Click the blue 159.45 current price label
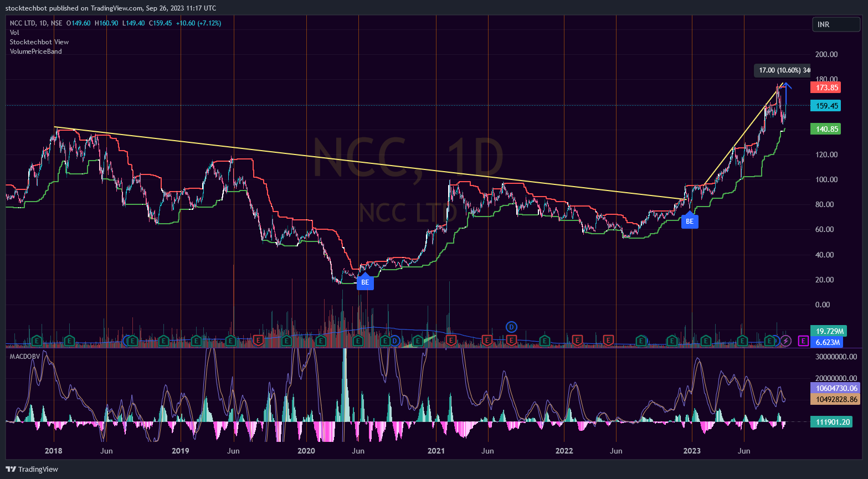868x479 pixels. point(825,105)
